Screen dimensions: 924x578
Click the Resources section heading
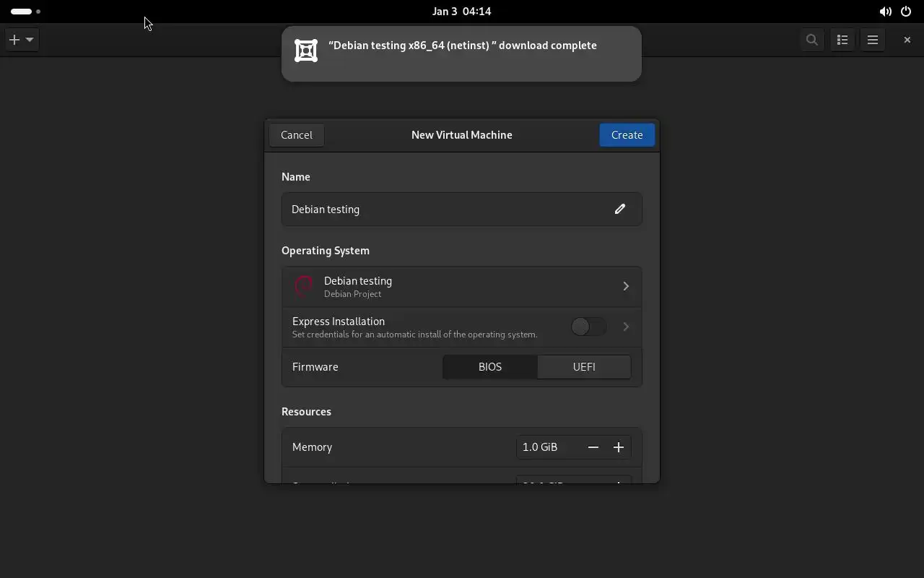click(306, 412)
